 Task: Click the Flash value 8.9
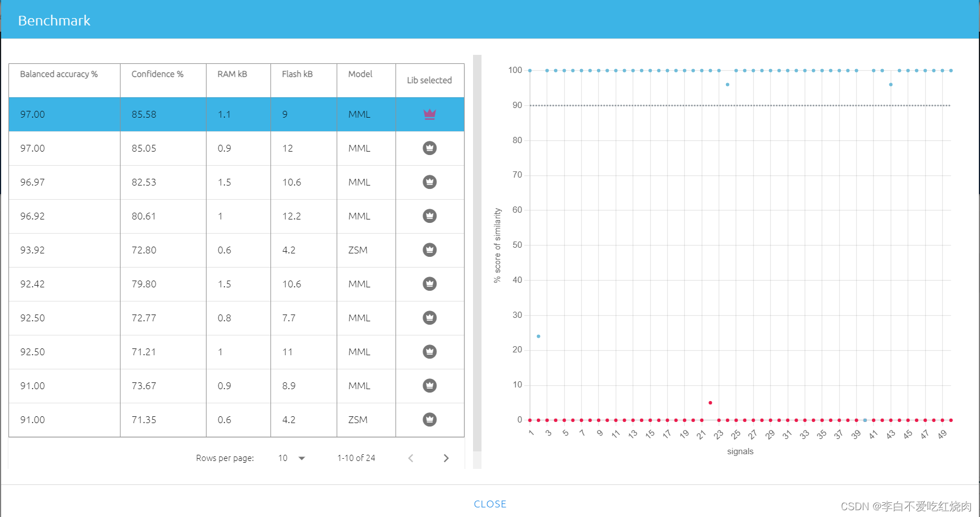click(289, 386)
